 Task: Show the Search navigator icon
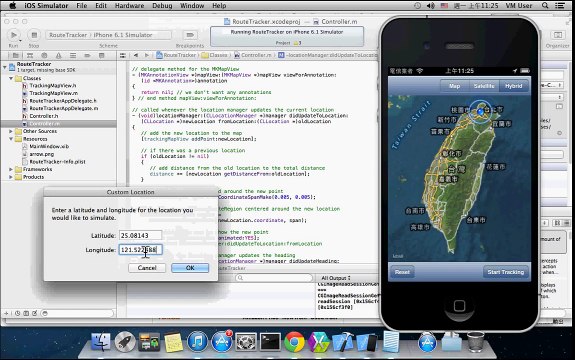[x=44, y=56]
